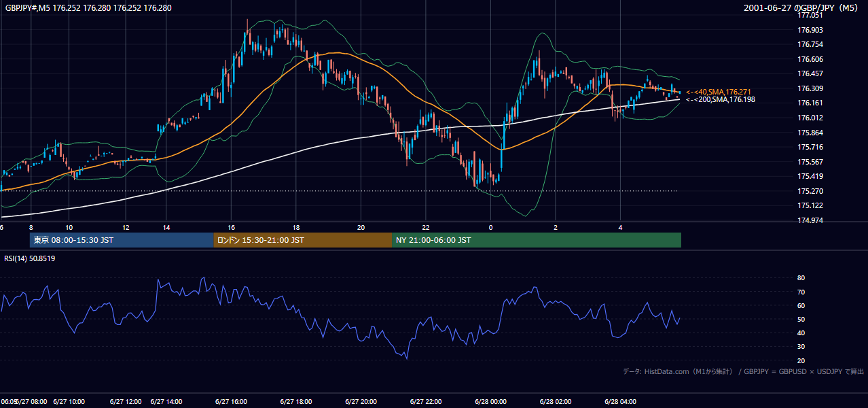Select the 6/28 04:00 bottom time label
868x408 pixels.
[621, 402]
